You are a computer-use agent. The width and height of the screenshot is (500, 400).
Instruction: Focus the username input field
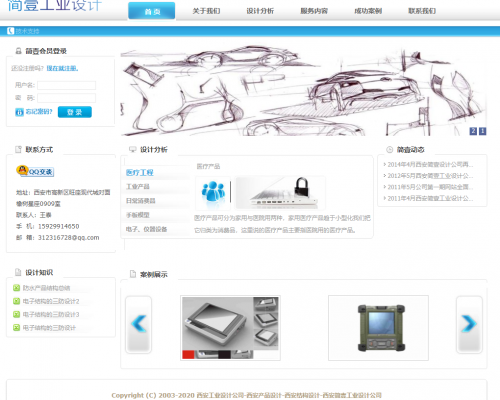(67, 85)
